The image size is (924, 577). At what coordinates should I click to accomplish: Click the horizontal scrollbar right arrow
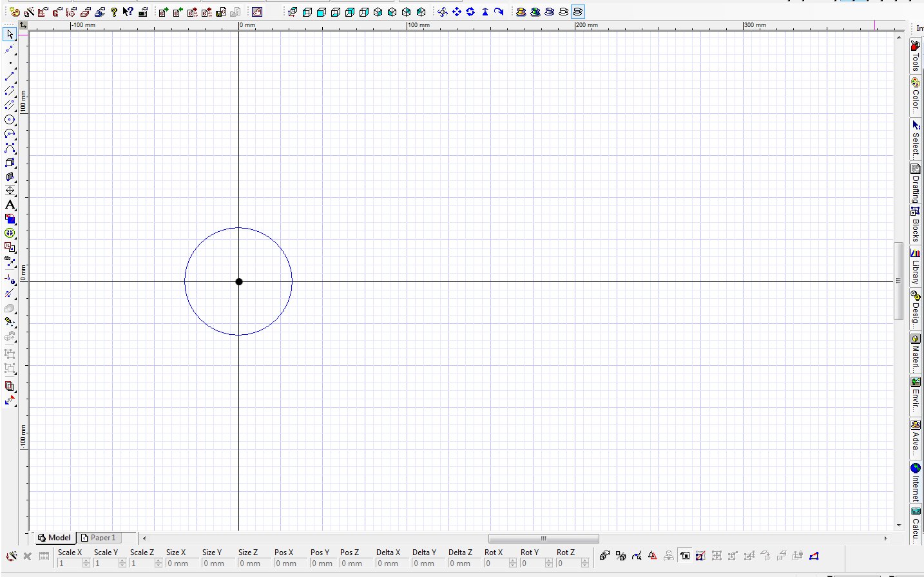click(x=885, y=538)
